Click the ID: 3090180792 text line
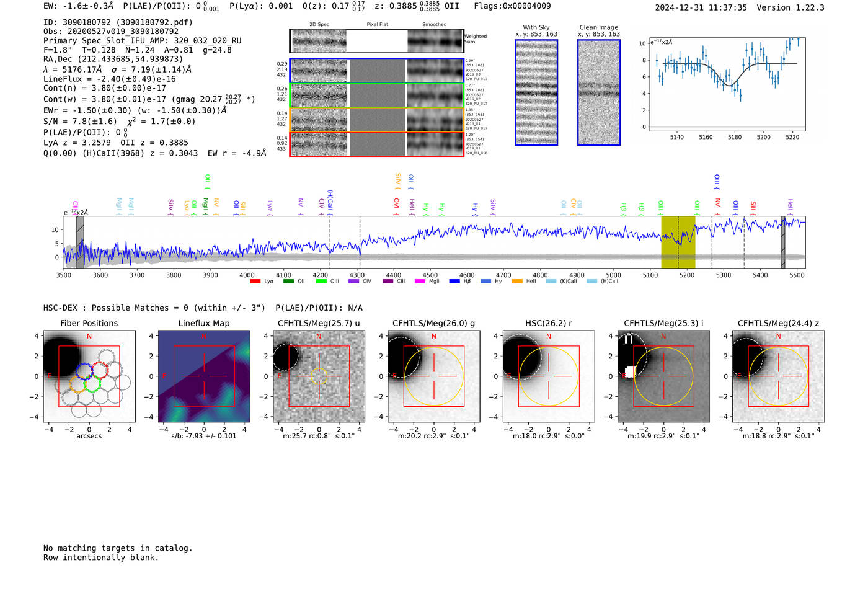This screenshot has width=868, height=591. pos(118,22)
